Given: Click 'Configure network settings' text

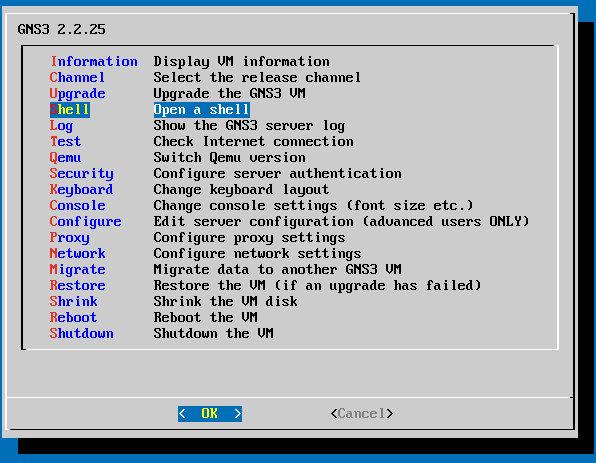Looking at the screenshot, I should click(257, 254).
